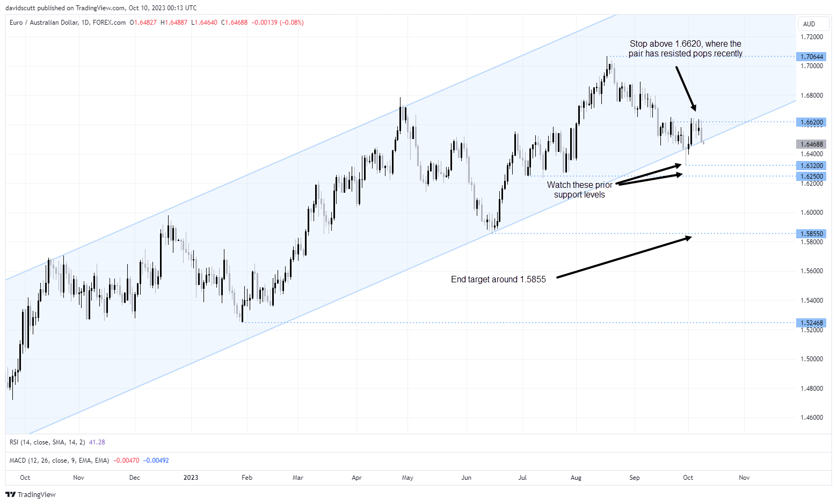Image resolution: width=837 pixels, height=504 pixels.
Task: Click the 1.56000 price axis tick
Action: pos(812,271)
